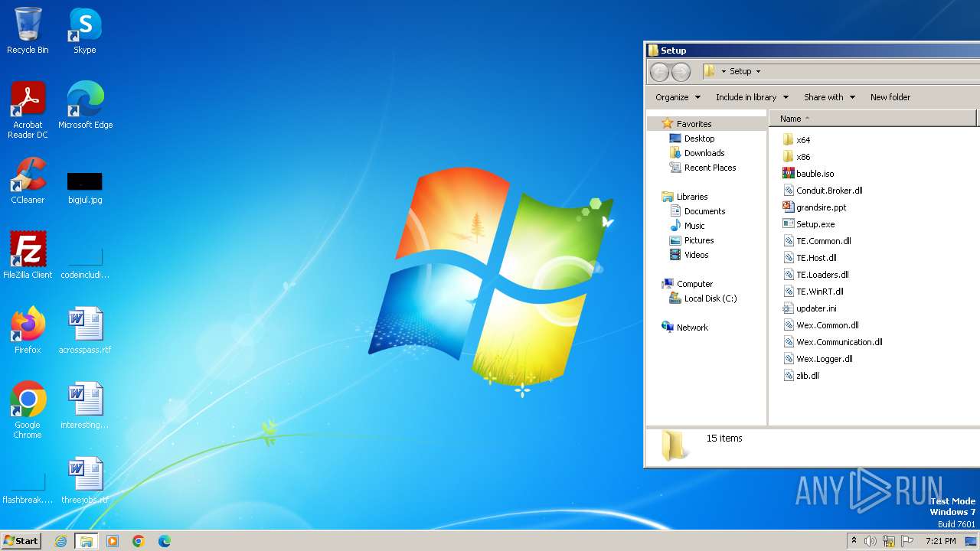
Task: Click the Back button in Explorer
Action: pyautogui.click(x=659, y=72)
